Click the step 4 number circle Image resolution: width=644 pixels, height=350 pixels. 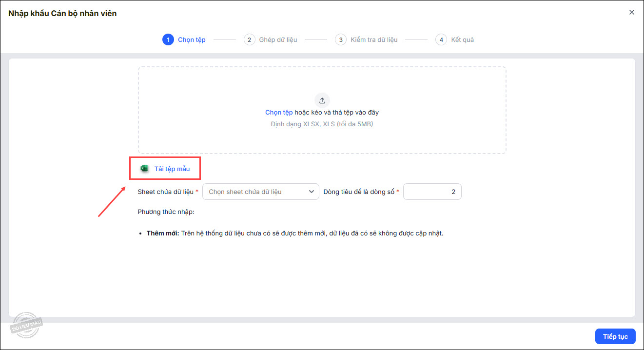pyautogui.click(x=441, y=39)
